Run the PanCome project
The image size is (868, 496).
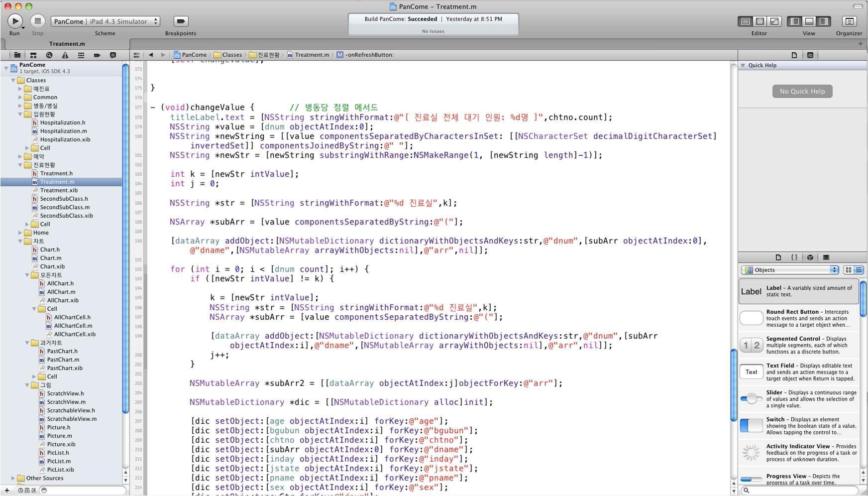click(x=15, y=21)
